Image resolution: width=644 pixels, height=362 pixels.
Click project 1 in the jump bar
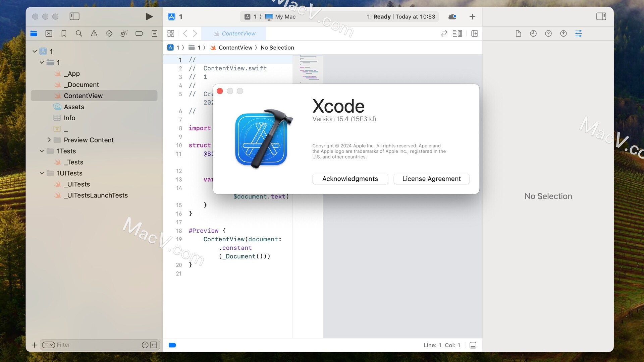(x=173, y=48)
